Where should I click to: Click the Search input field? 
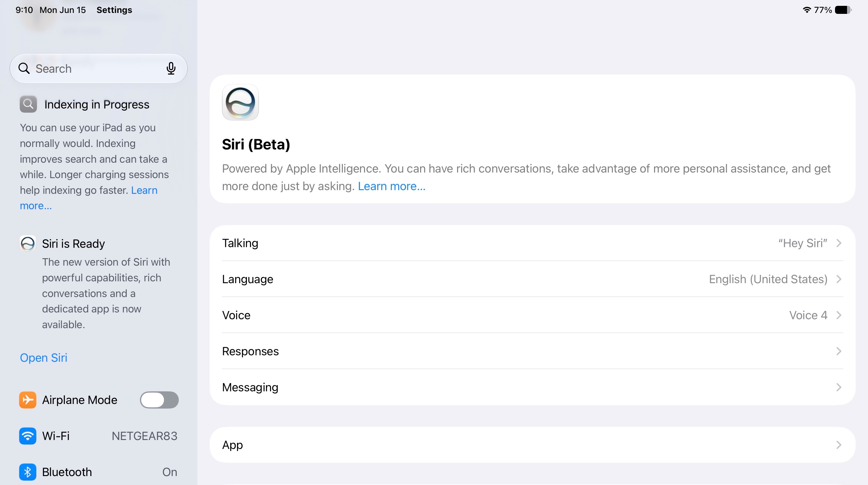click(x=98, y=68)
